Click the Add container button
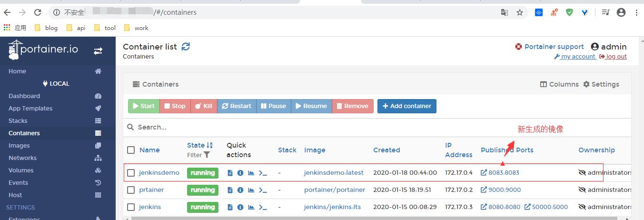Viewport: 644px width, 220px height. 407,106
